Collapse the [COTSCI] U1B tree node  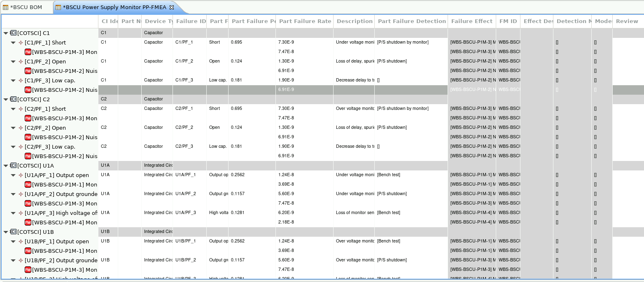(x=6, y=232)
